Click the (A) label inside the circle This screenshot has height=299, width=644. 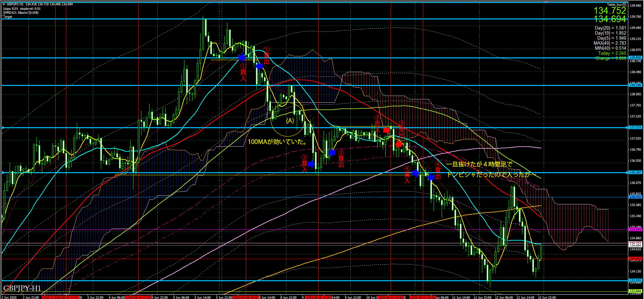coord(290,120)
